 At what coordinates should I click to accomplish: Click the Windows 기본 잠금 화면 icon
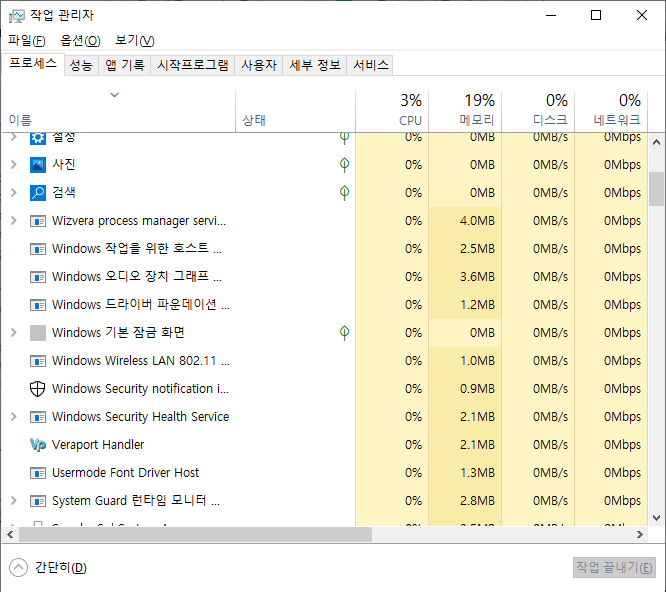(38, 333)
